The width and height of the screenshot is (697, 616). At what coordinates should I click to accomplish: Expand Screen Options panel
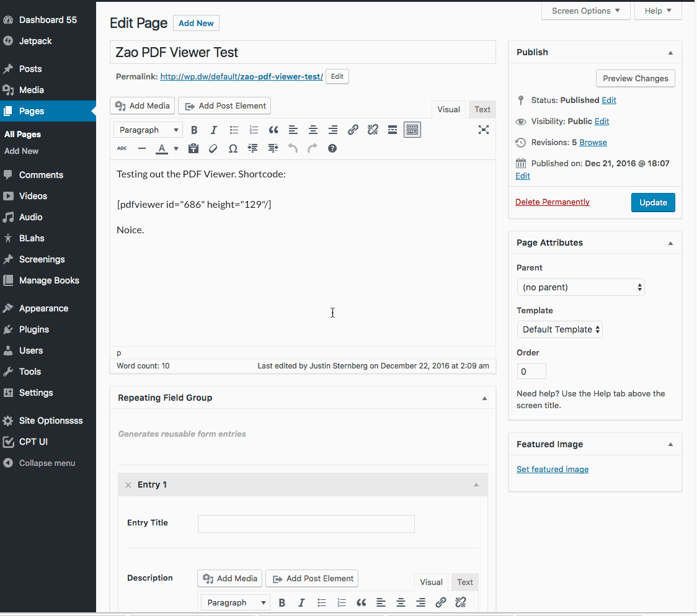[x=585, y=11]
